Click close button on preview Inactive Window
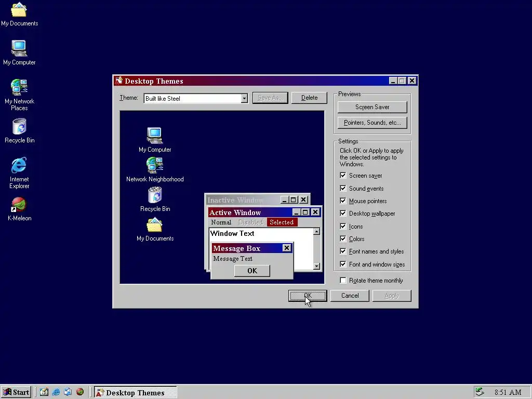The height and width of the screenshot is (399, 532). (303, 199)
